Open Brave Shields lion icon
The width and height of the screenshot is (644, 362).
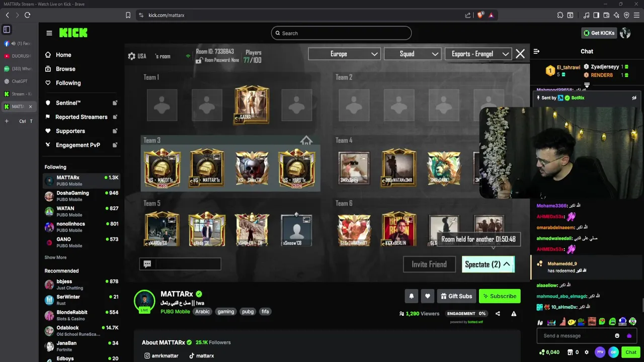tap(480, 15)
